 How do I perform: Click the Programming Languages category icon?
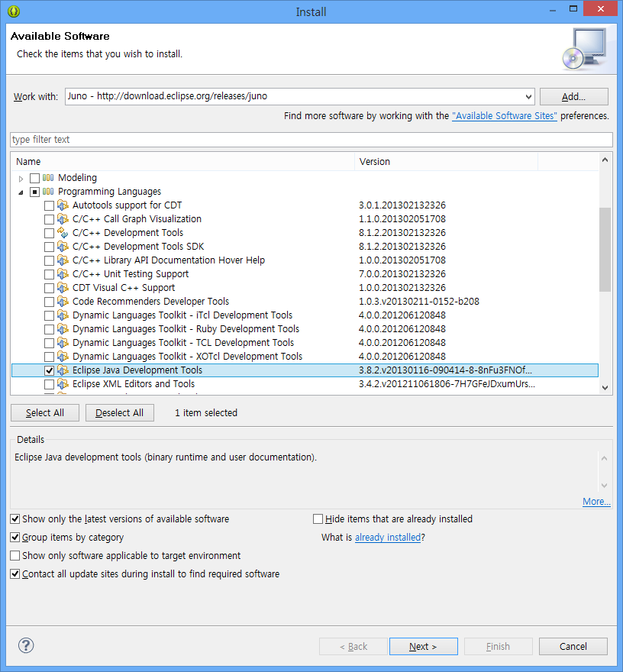point(48,192)
